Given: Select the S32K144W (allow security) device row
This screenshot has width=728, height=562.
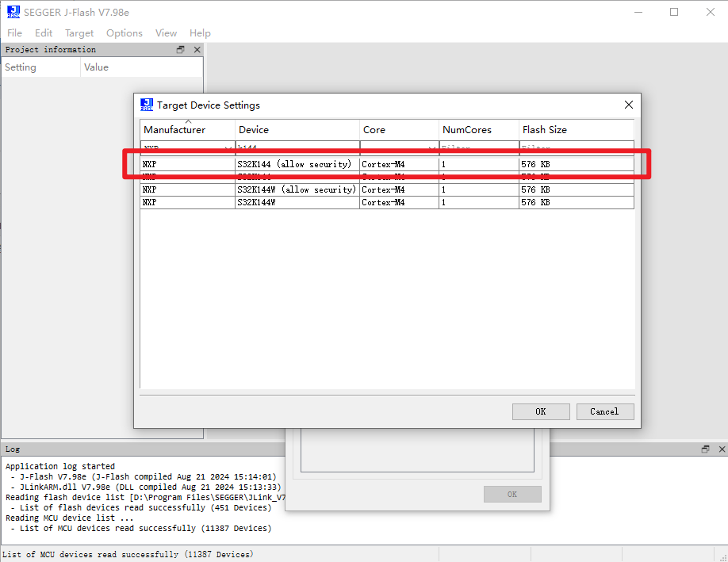Looking at the screenshot, I should tap(387, 189).
